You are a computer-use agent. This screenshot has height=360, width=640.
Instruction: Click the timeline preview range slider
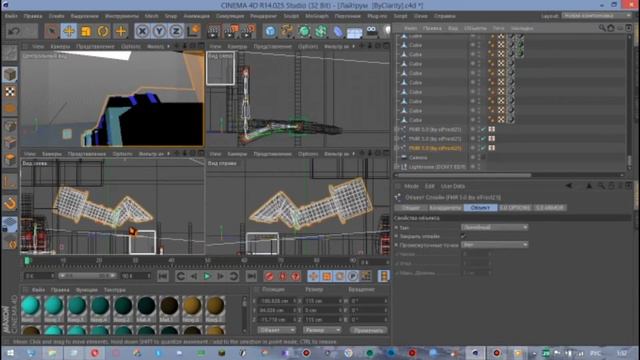tap(87, 276)
